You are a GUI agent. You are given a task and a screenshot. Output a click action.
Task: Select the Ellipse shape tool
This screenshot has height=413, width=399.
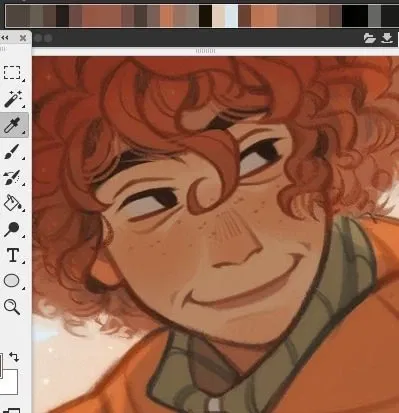click(12, 281)
